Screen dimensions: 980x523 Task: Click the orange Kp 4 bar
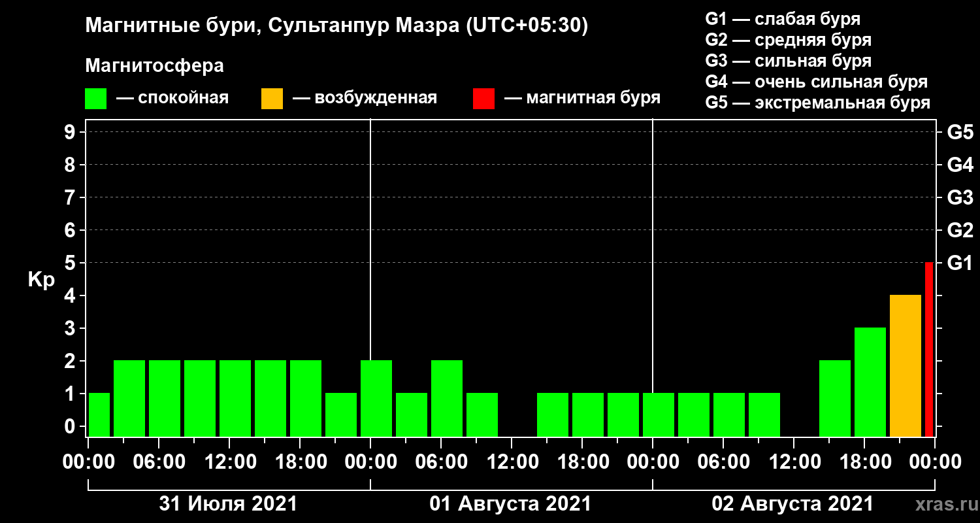[906, 365]
